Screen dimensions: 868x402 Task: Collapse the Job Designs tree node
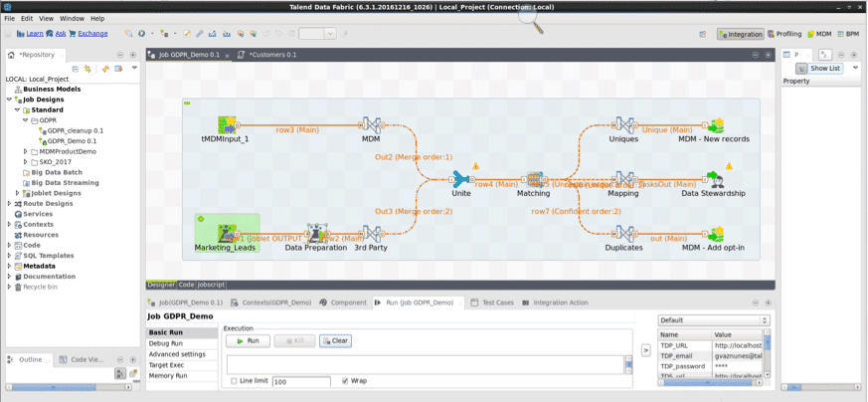(9, 100)
